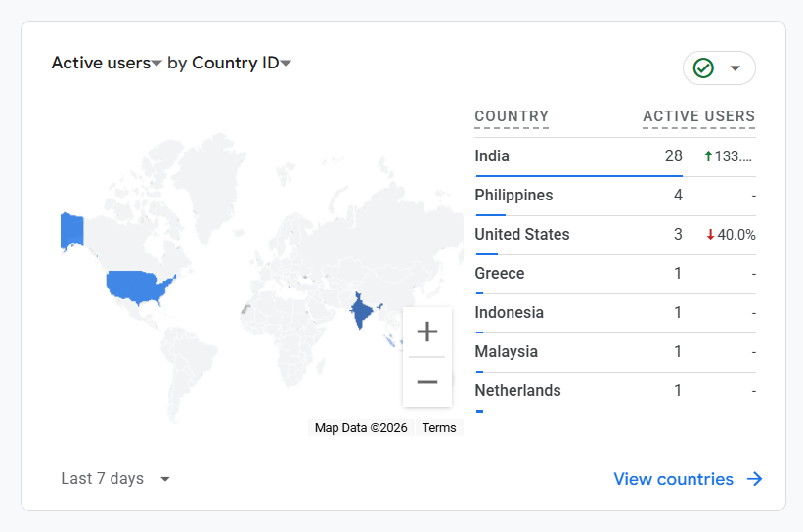Expand the data quality dropdown arrow

(735, 68)
